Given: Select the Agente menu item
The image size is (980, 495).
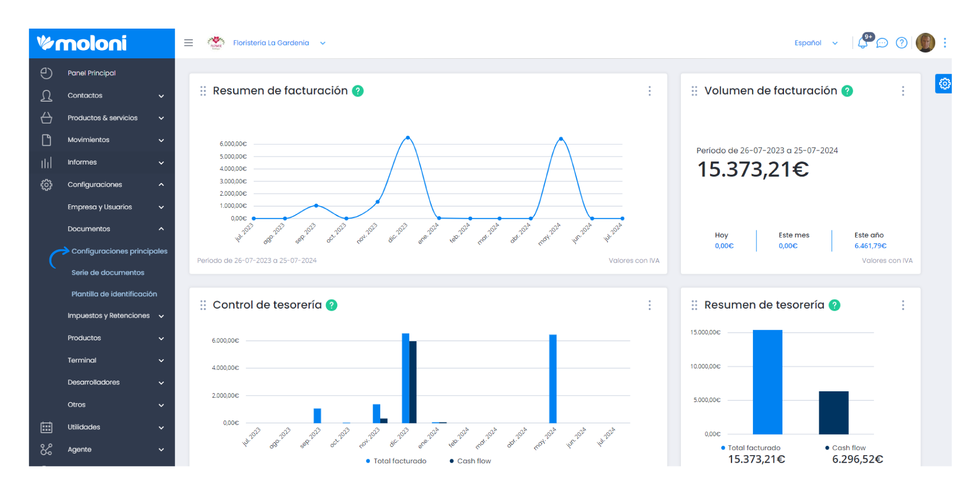Looking at the screenshot, I should pyautogui.click(x=80, y=450).
